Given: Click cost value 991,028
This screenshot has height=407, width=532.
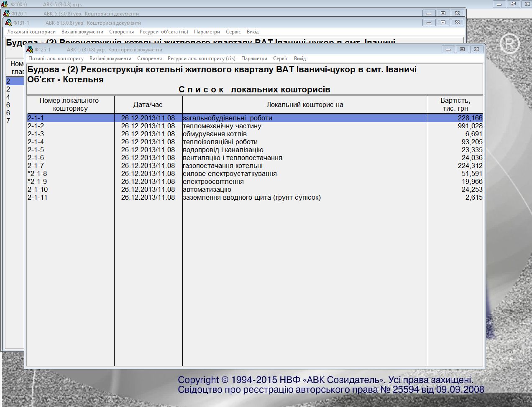Looking at the screenshot, I should pos(470,126).
